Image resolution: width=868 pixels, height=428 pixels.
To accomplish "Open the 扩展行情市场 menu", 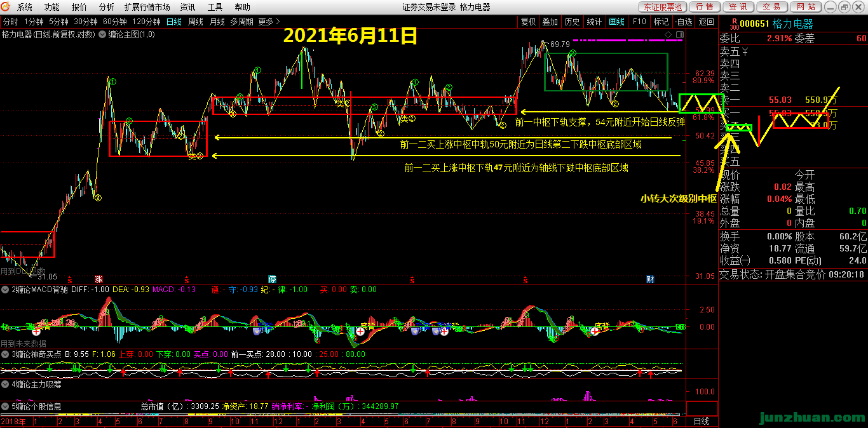I will tap(147, 7).
